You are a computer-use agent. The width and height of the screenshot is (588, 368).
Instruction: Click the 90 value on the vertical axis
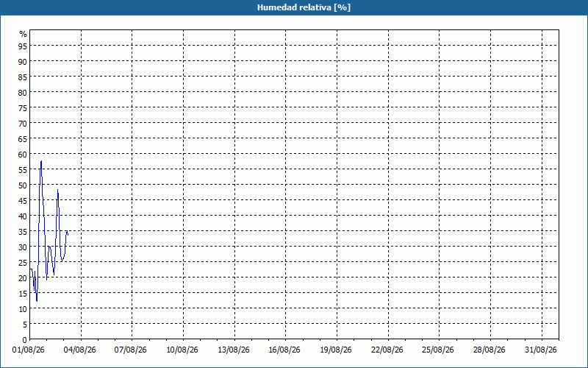pos(23,62)
